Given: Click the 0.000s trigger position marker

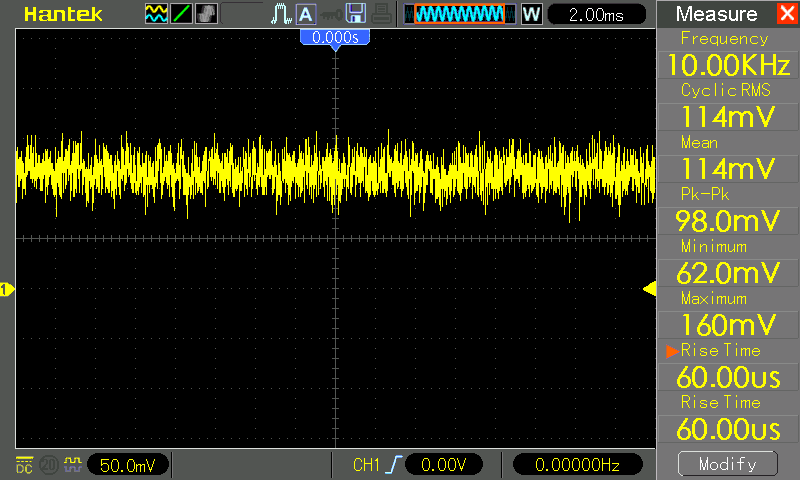Looking at the screenshot, I should tap(335, 39).
